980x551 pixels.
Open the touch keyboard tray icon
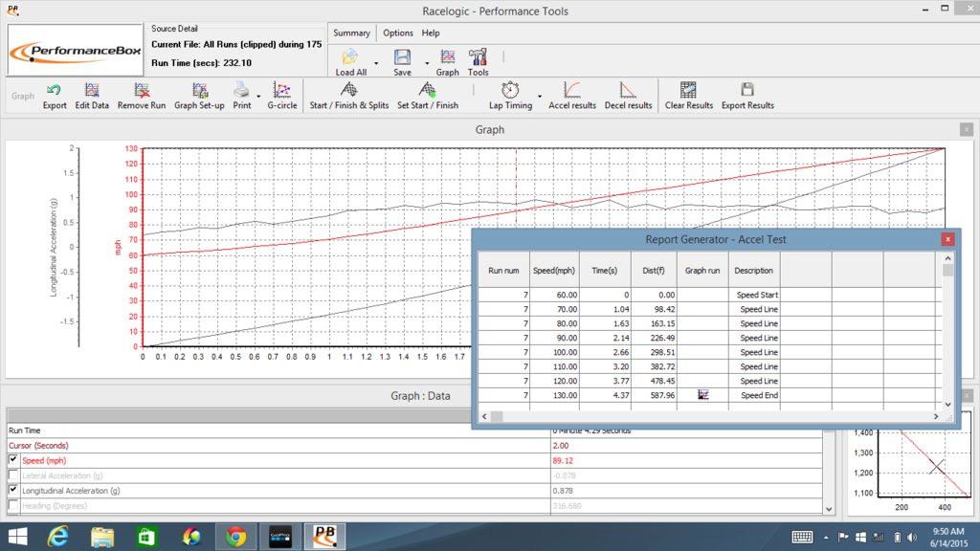point(802,537)
